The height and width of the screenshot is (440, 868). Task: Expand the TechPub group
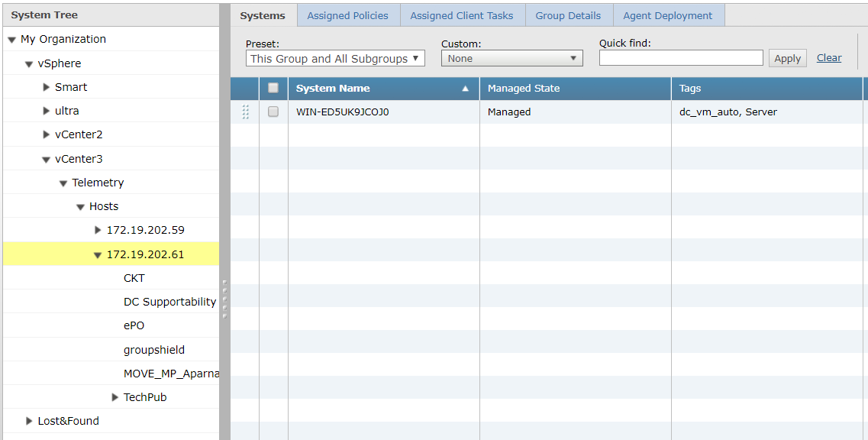coord(115,397)
